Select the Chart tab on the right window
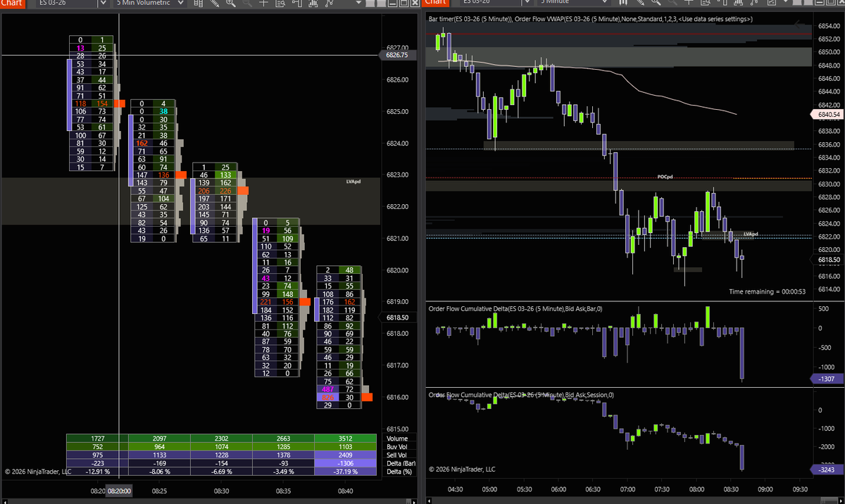Viewport: 845px width, 504px height. click(x=435, y=4)
